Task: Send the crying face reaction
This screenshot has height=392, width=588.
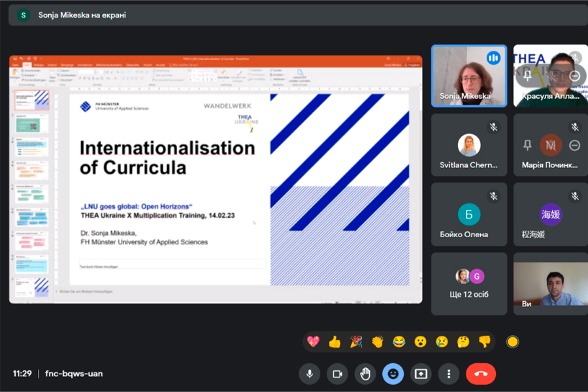Action: 442,341
